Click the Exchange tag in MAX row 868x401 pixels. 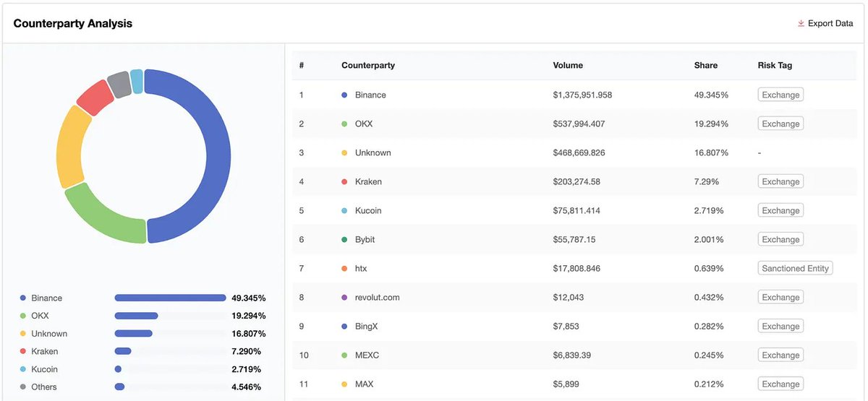pyautogui.click(x=780, y=384)
